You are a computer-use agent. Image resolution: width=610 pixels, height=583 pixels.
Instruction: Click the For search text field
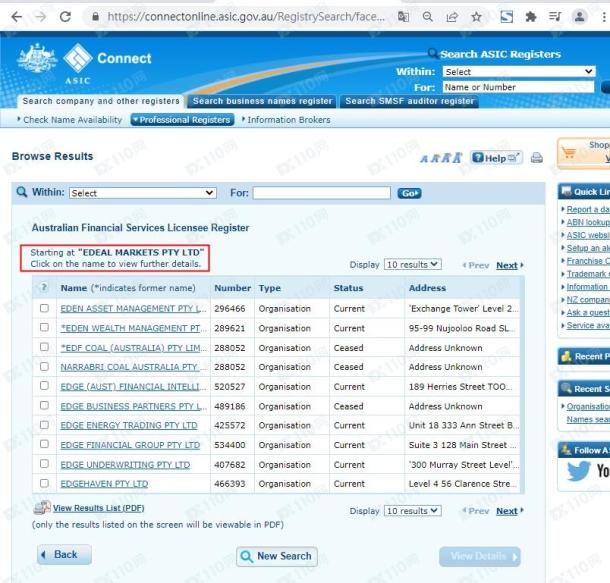click(321, 193)
